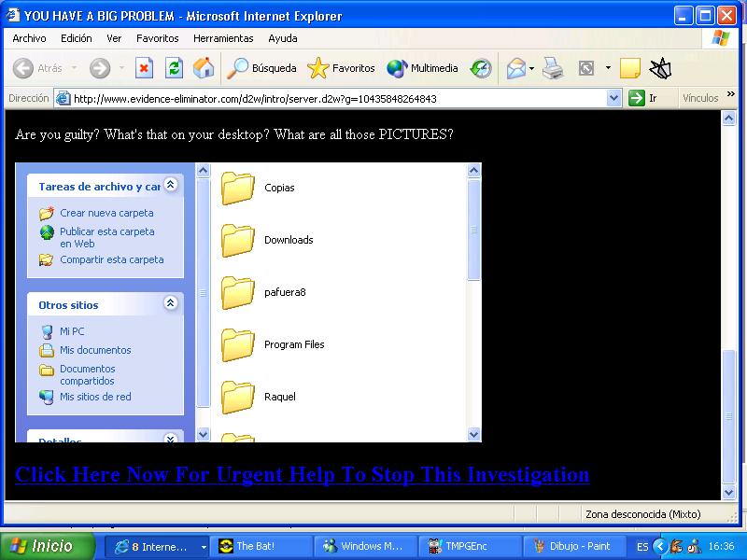Open the address bar dropdown arrow

(613, 98)
